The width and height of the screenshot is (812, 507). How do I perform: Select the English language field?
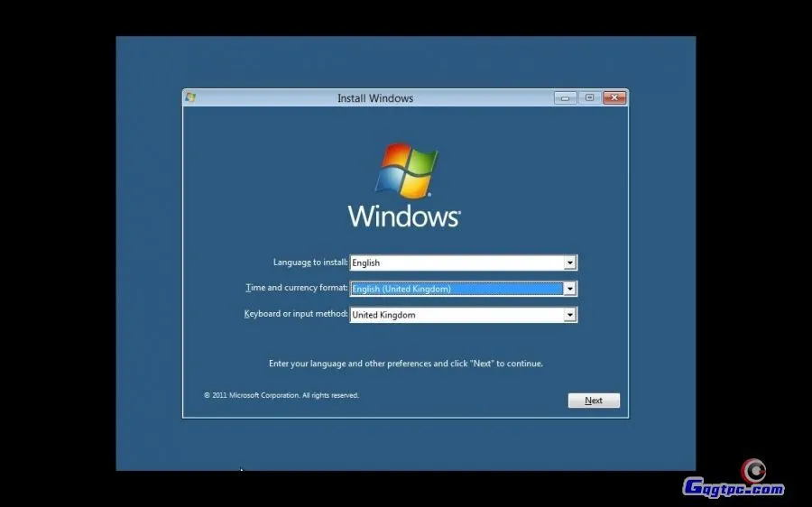(x=456, y=263)
